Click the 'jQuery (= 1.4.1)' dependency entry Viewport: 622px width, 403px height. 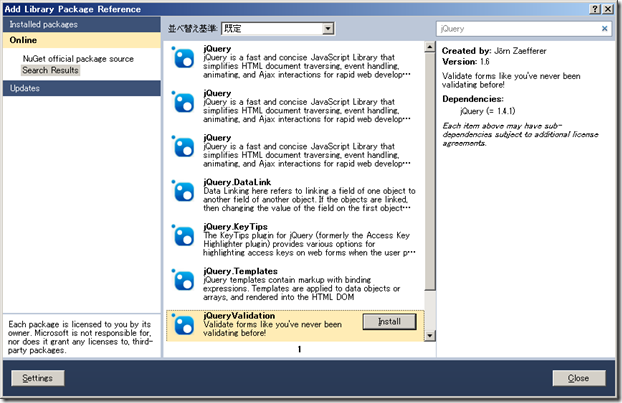(488, 111)
